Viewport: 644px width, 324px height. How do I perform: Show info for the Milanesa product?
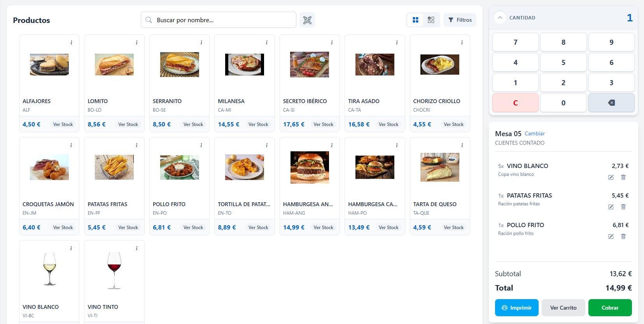266,42
